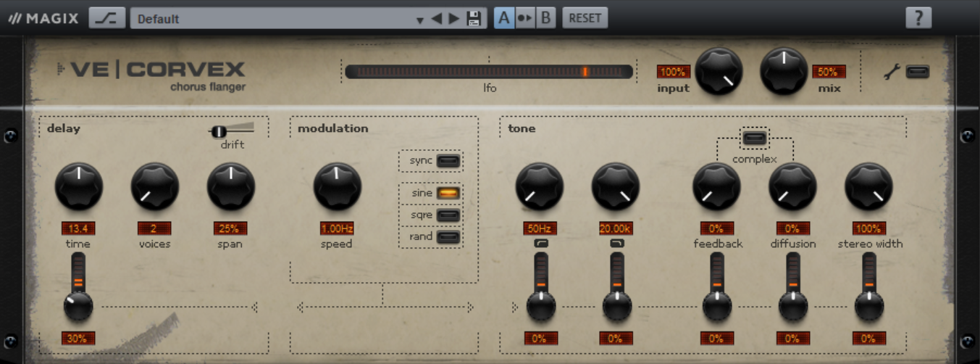This screenshot has height=364, width=980.
Task: Click the modulation knob under diffusion
Action: [793, 307]
